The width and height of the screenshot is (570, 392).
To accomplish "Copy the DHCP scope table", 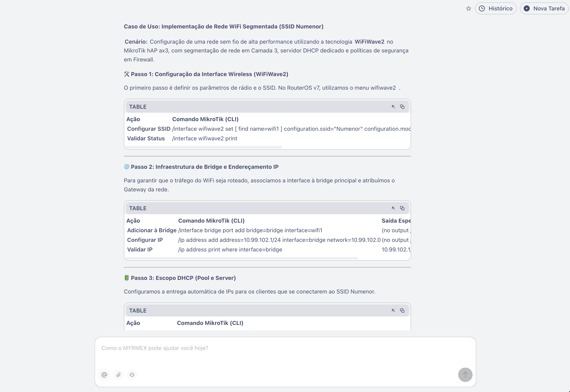I will point(402,311).
